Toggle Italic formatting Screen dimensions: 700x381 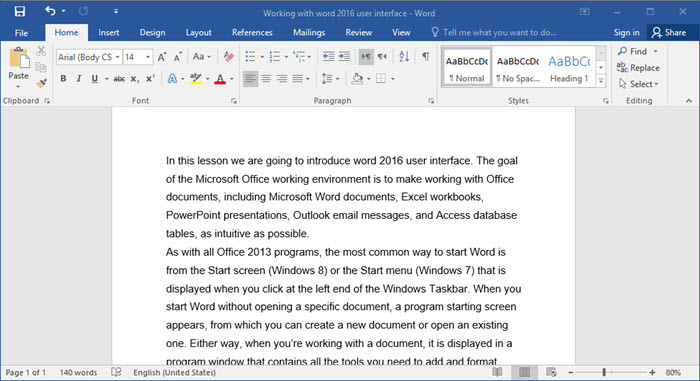pos(79,79)
